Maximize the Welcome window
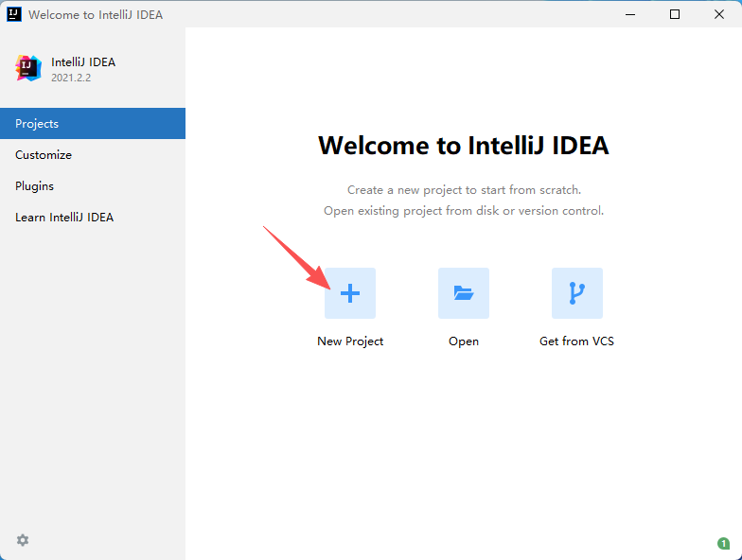Image resolution: width=742 pixels, height=560 pixels. pyautogui.click(x=675, y=14)
